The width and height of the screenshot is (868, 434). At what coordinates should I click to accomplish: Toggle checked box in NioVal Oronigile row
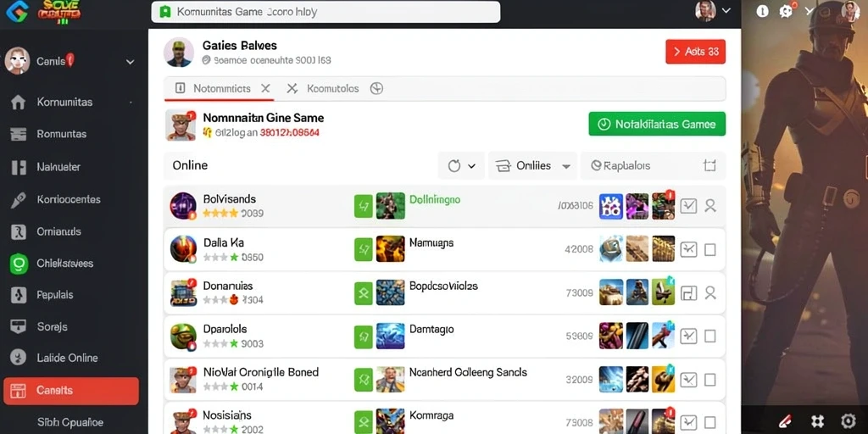click(688, 379)
